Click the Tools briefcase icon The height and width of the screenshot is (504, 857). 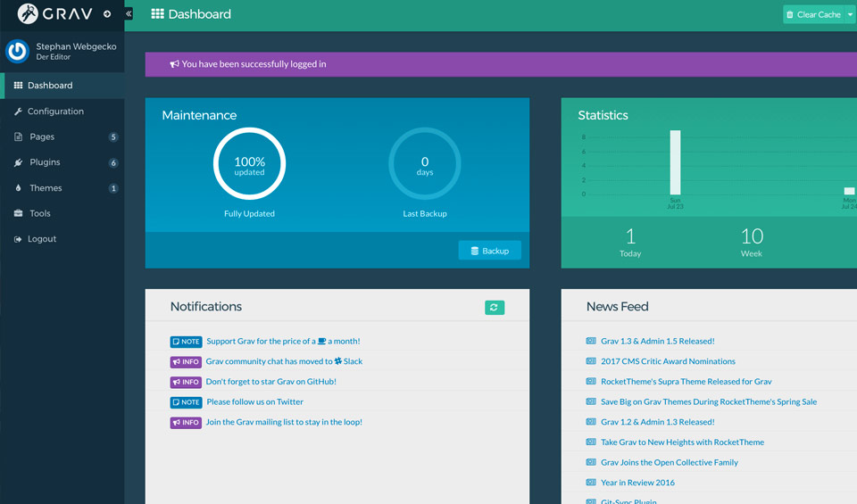point(18,213)
